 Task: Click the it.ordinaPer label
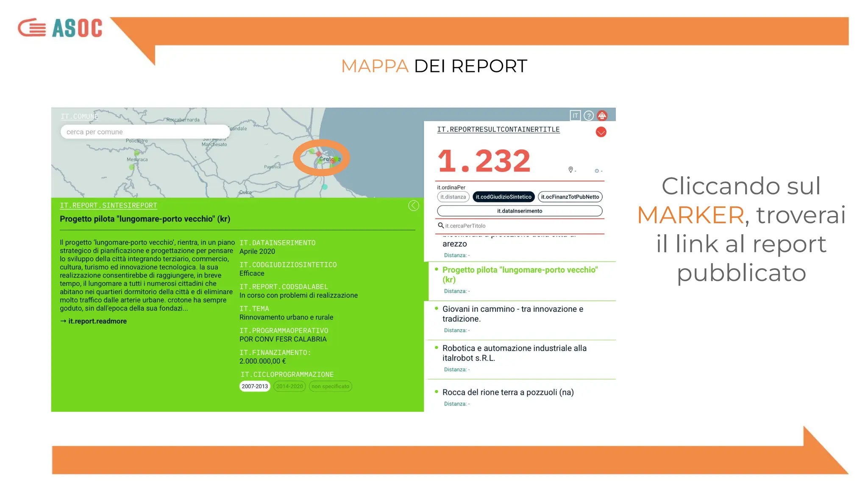(x=451, y=187)
